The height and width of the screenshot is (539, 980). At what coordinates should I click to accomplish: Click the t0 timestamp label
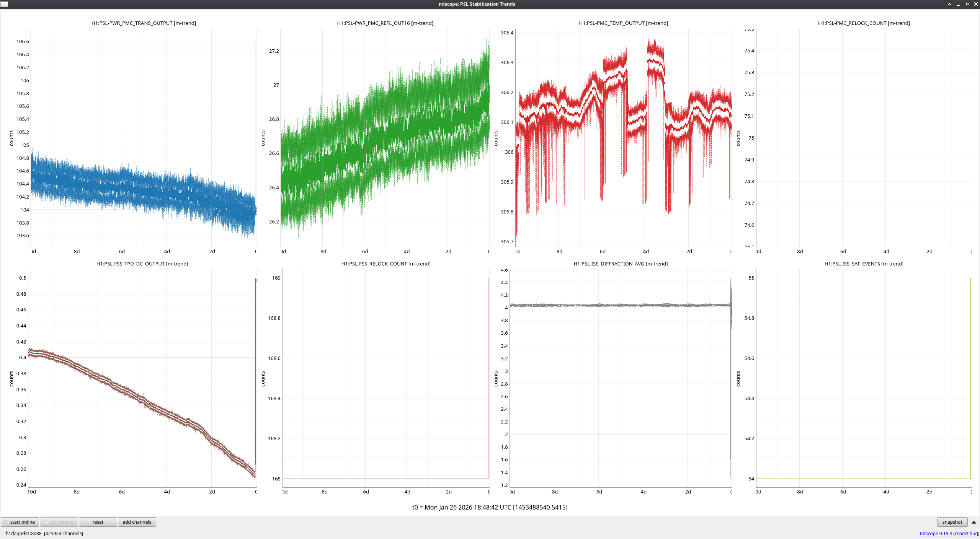[490, 507]
